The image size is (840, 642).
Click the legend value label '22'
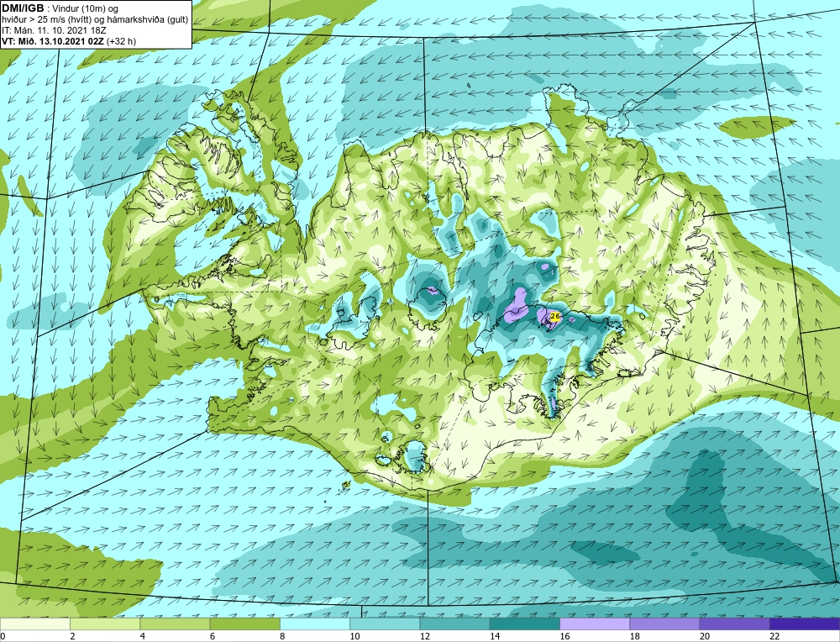point(774,636)
